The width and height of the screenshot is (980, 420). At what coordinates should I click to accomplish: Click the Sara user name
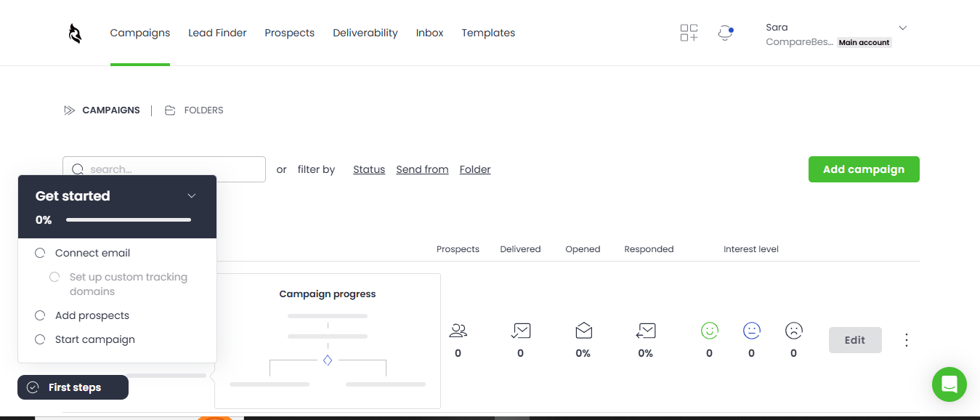(x=777, y=28)
